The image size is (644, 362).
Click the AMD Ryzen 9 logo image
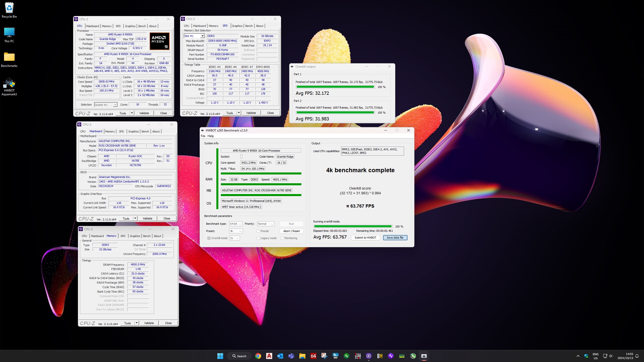[x=159, y=41]
